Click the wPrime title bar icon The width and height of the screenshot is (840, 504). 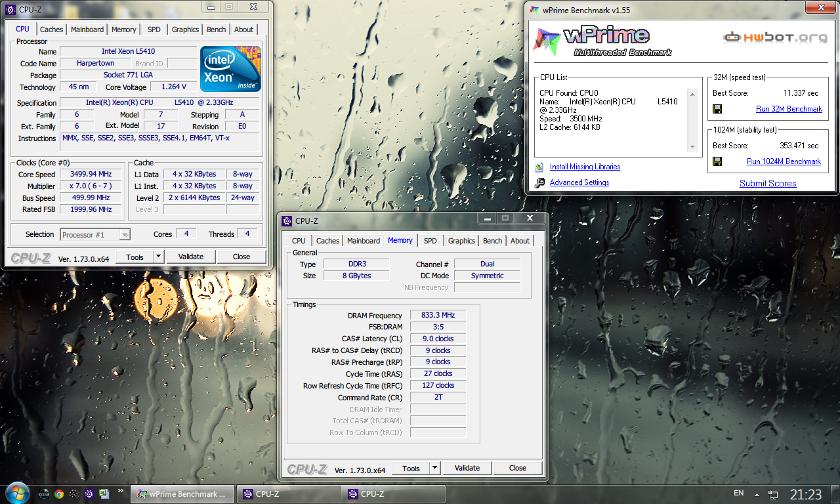(x=534, y=9)
